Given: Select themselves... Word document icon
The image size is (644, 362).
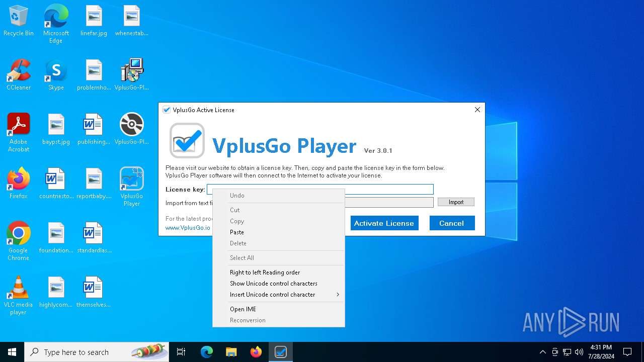Looking at the screenshot, I should tap(94, 293).
